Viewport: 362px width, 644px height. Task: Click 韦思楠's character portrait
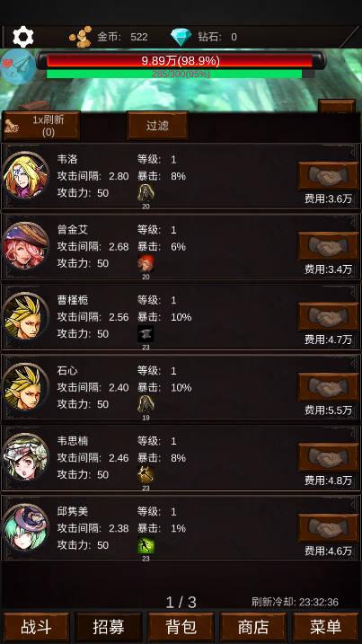25,457
